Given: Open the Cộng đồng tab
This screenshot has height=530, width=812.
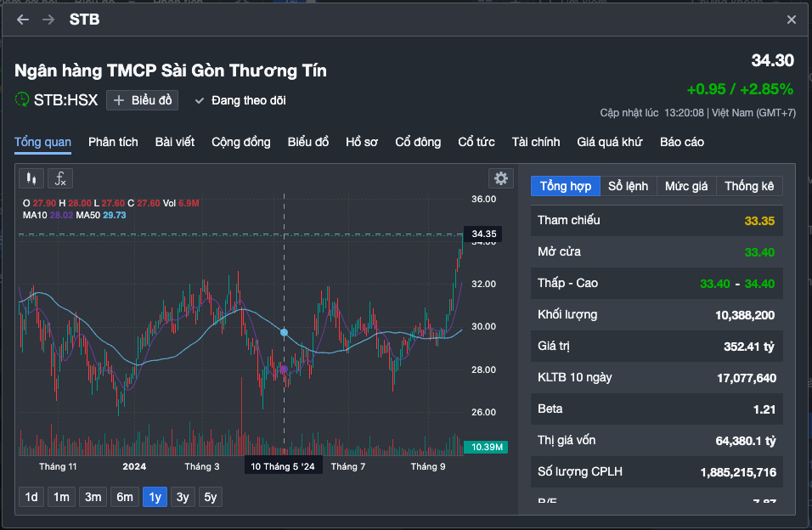Looking at the screenshot, I should pyautogui.click(x=241, y=142).
